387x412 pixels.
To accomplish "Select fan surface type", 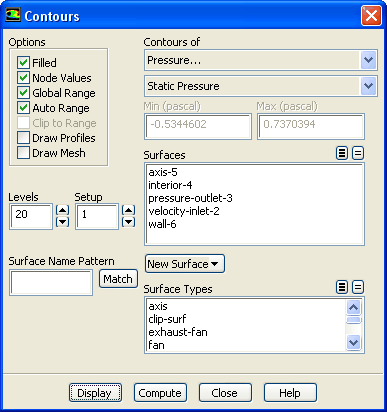I will pos(246,345).
